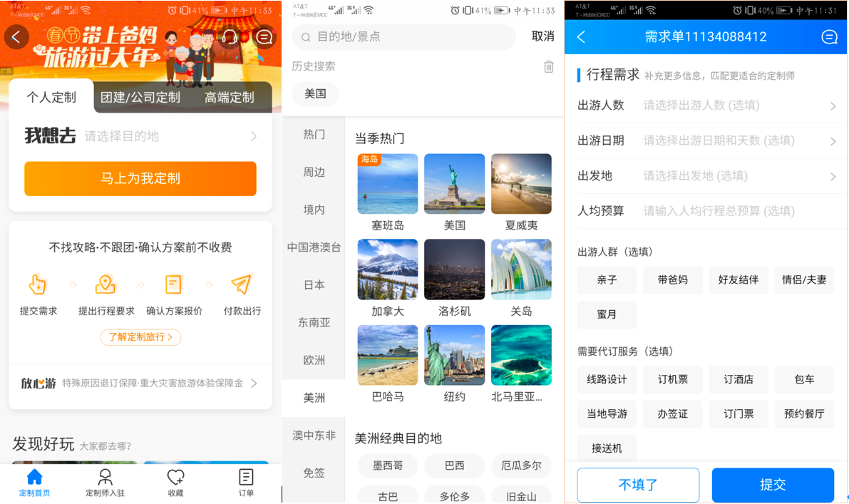This screenshot has width=849, height=504.
Task: Go back from the 需求单 form page
Action: click(582, 37)
